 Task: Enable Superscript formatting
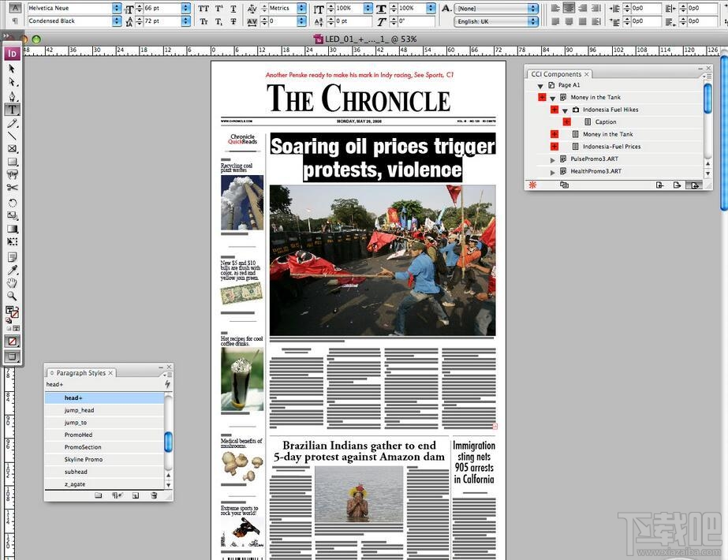coord(218,9)
